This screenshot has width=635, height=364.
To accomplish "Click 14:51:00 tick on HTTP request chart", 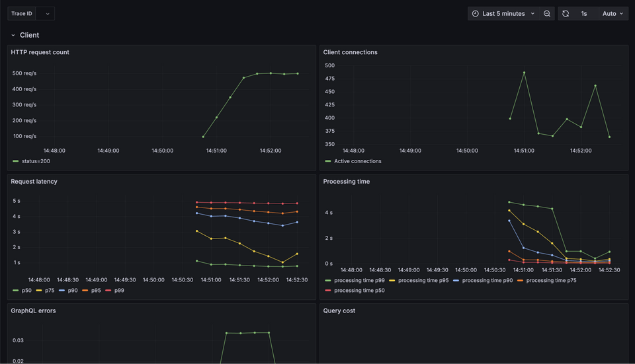I will coord(216,151).
